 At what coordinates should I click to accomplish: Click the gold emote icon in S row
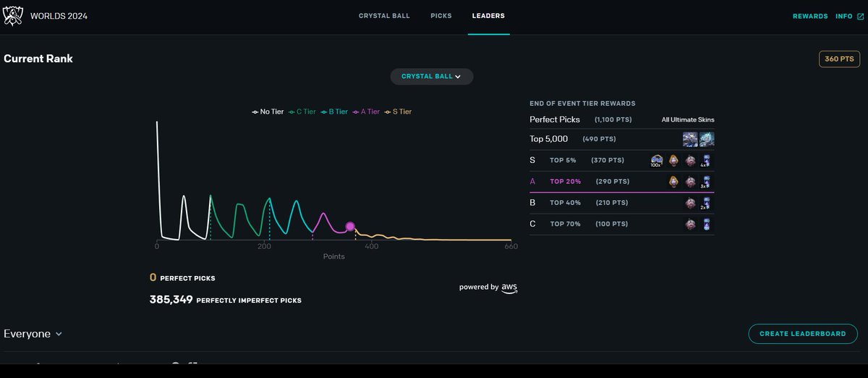(673, 161)
